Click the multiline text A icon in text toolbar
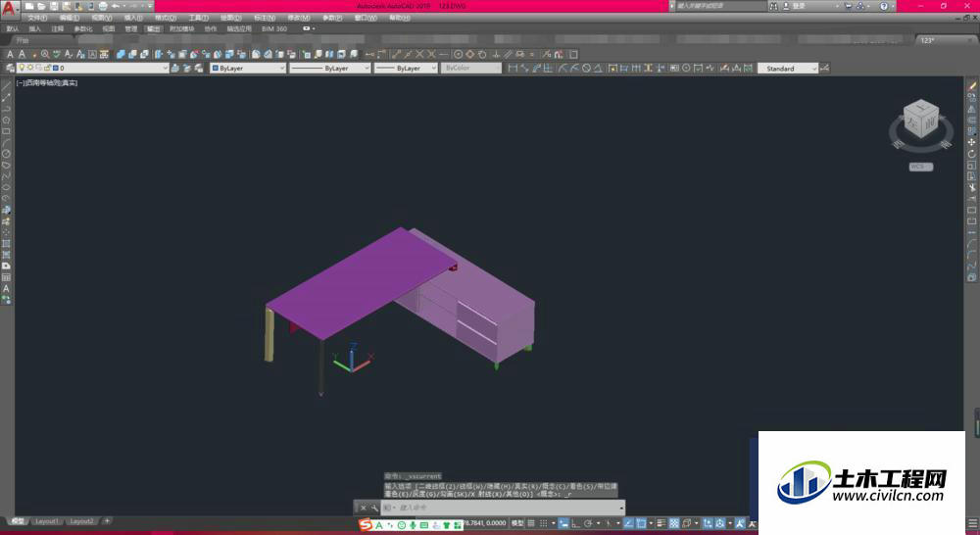The width and height of the screenshot is (980, 535). coord(10,54)
